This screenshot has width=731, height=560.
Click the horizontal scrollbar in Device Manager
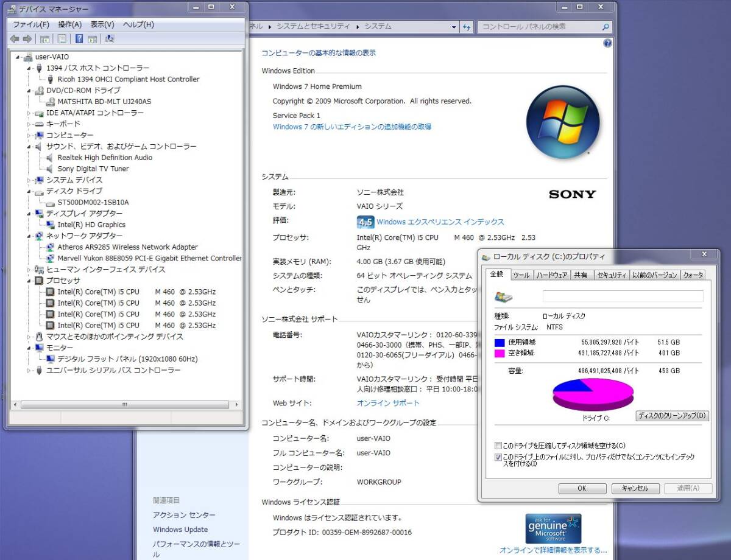click(x=124, y=404)
